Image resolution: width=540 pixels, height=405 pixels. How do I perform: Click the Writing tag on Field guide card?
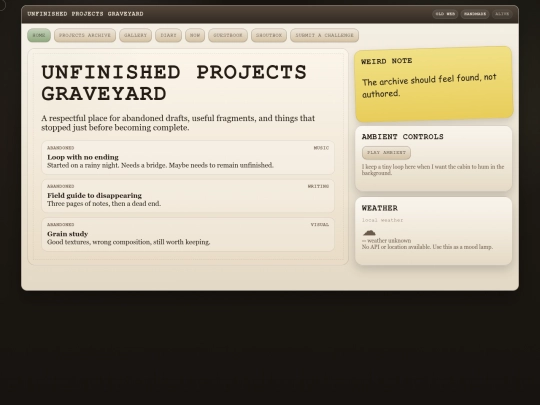318,186
